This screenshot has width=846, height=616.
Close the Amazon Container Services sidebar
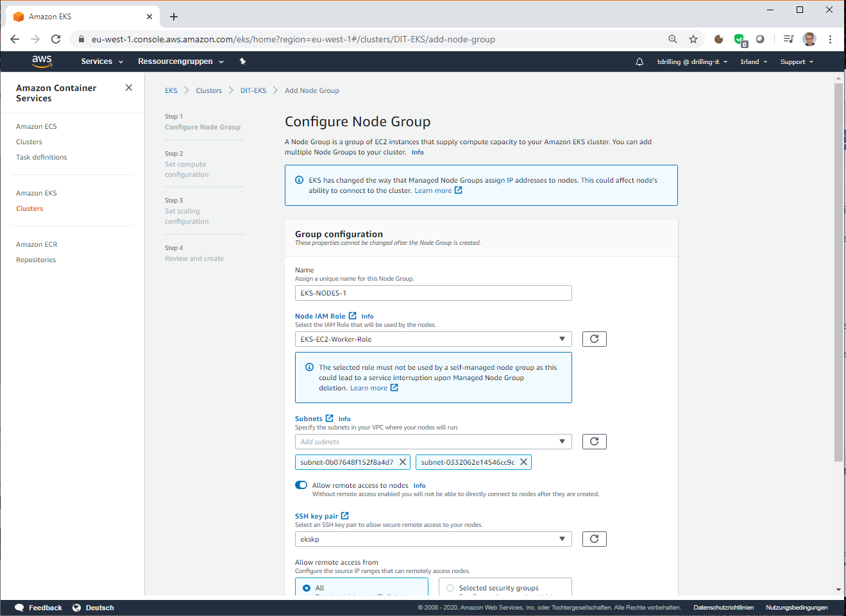(129, 88)
